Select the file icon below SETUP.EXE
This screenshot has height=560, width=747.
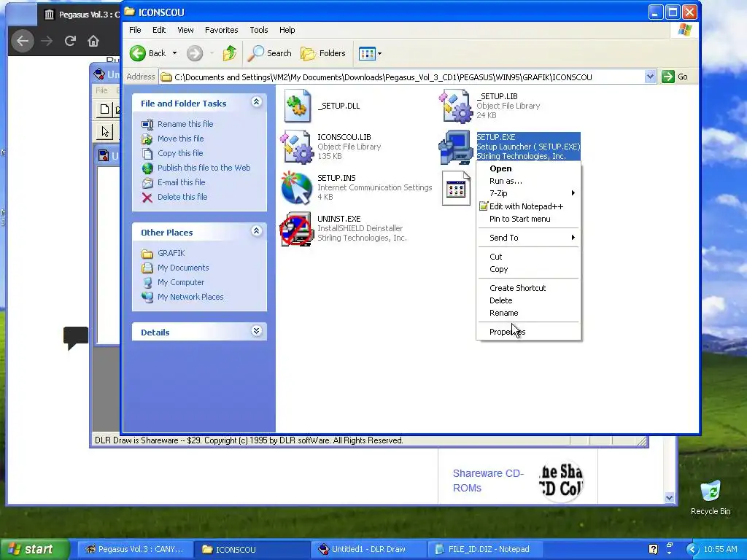[456, 189]
